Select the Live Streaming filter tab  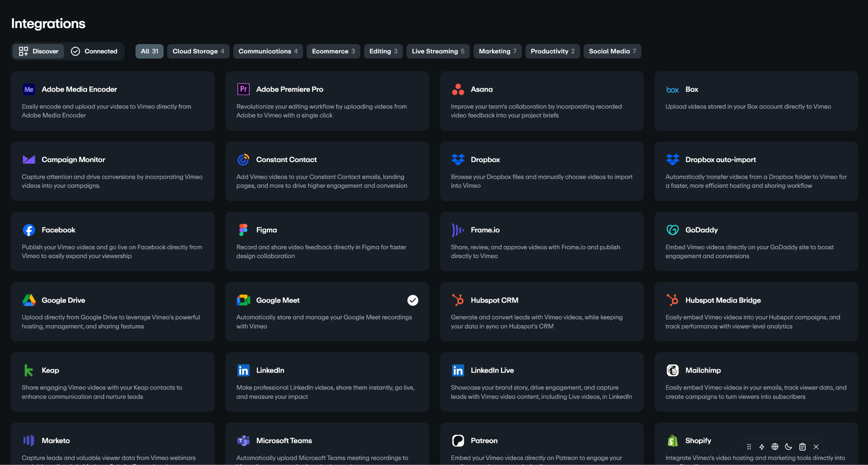click(x=438, y=51)
